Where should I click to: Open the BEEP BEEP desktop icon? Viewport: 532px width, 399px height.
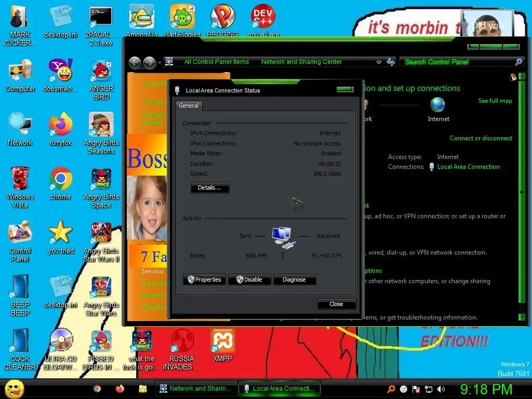[x=20, y=296]
